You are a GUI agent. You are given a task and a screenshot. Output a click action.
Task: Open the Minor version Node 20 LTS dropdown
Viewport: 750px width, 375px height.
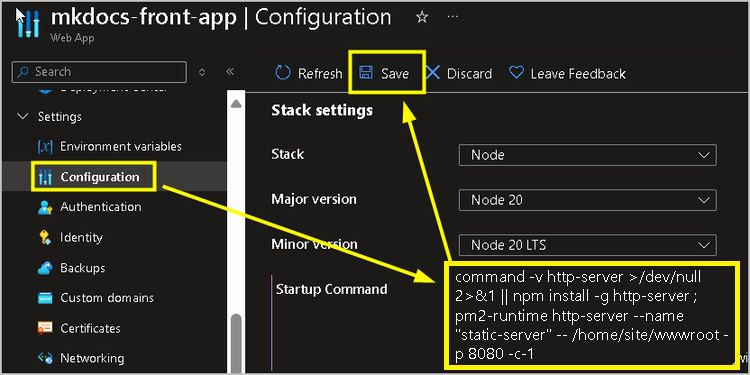(587, 245)
